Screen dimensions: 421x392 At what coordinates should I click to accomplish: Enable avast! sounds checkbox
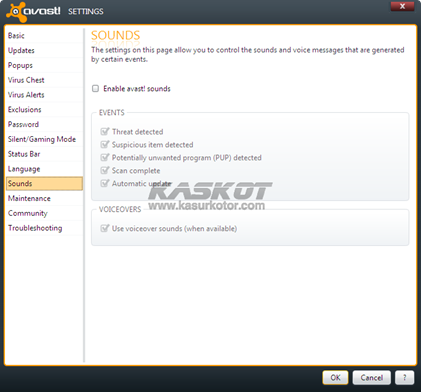pyautogui.click(x=95, y=88)
